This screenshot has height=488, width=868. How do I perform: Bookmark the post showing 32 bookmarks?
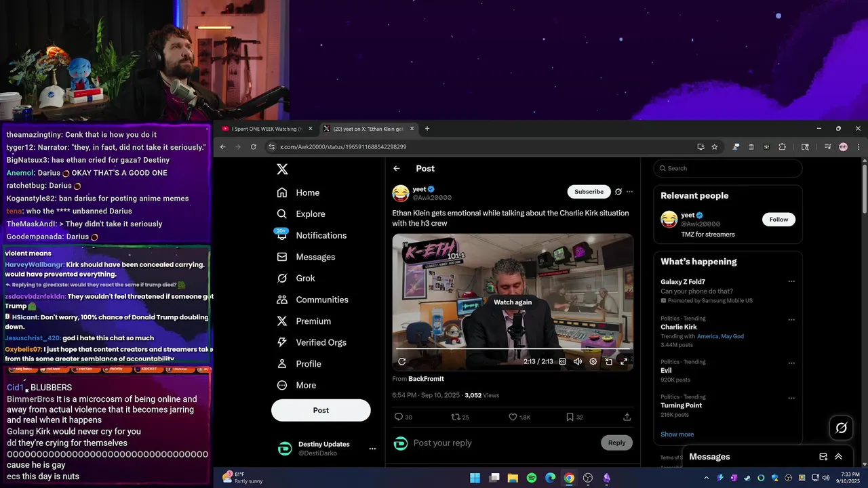574,418
